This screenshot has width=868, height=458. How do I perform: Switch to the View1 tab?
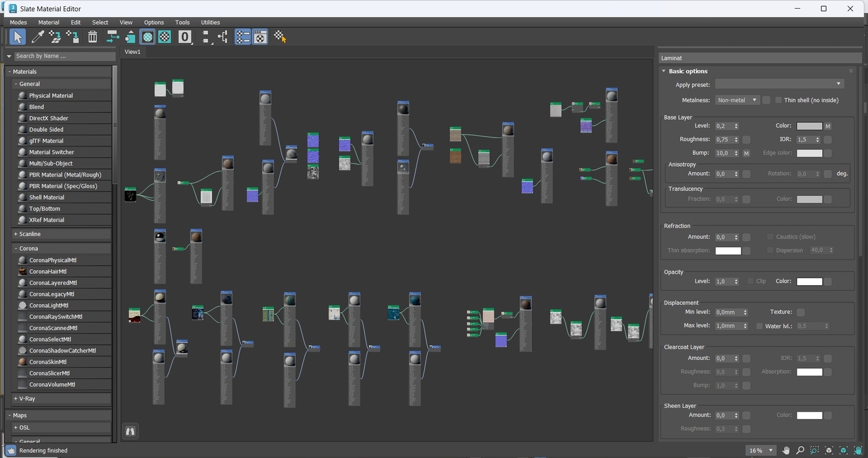133,52
